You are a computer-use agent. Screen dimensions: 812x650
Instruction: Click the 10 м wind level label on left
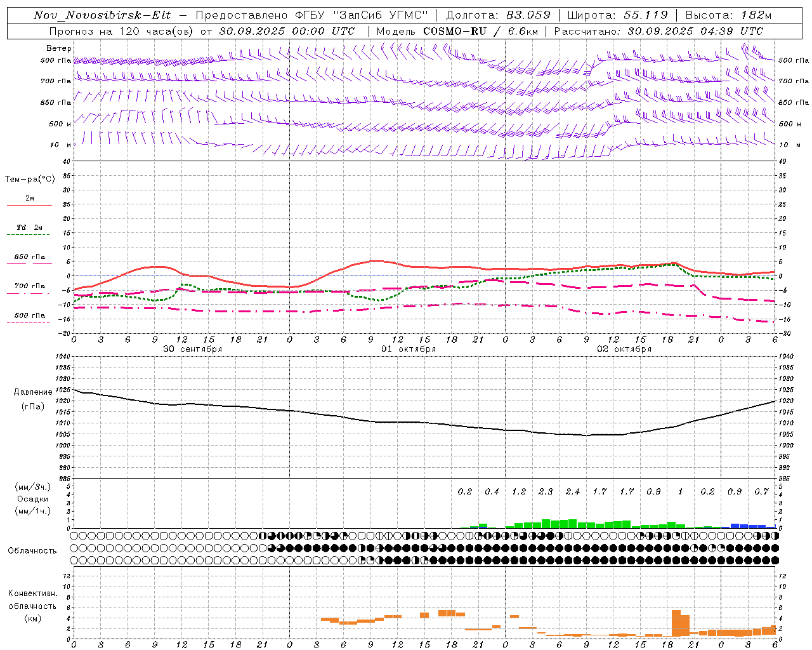coord(60,145)
